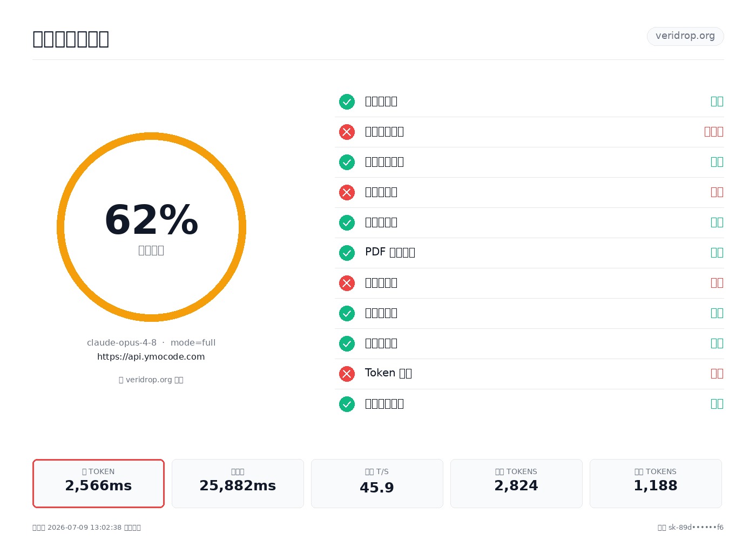Click the green check icon just above Token row
Screen dimensions: 756x540
pyautogui.click(x=347, y=343)
